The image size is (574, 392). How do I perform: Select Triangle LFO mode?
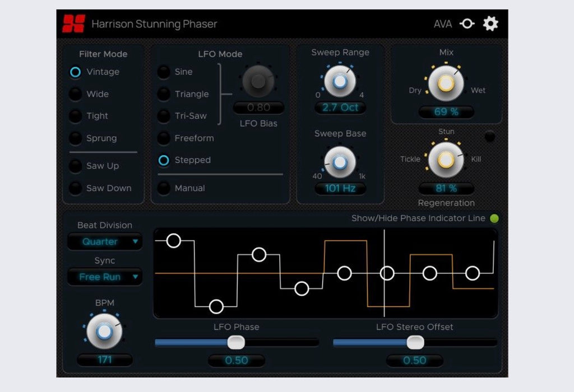tap(164, 94)
